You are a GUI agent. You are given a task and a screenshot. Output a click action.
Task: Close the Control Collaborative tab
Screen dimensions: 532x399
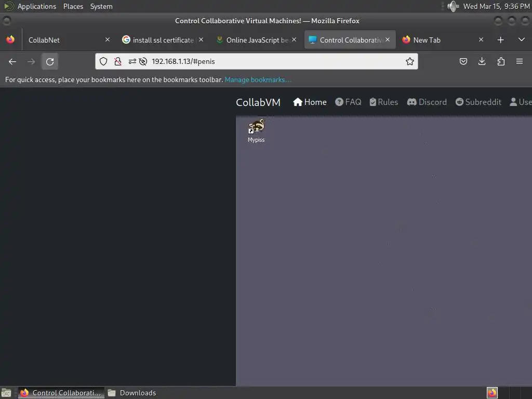coord(388,39)
